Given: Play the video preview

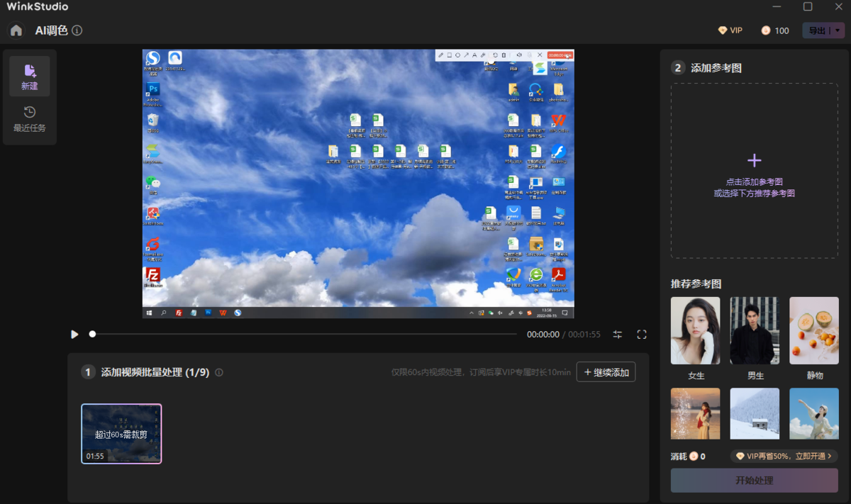Looking at the screenshot, I should pyautogui.click(x=74, y=334).
